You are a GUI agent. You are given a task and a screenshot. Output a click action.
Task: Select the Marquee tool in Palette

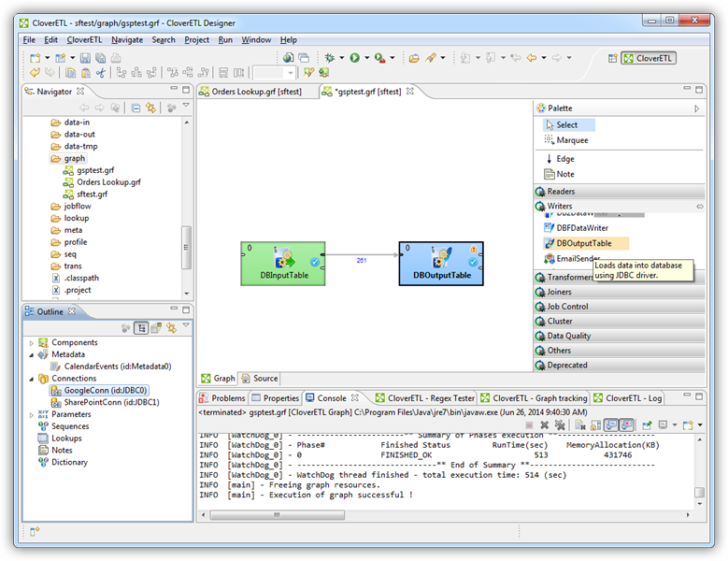(572, 140)
